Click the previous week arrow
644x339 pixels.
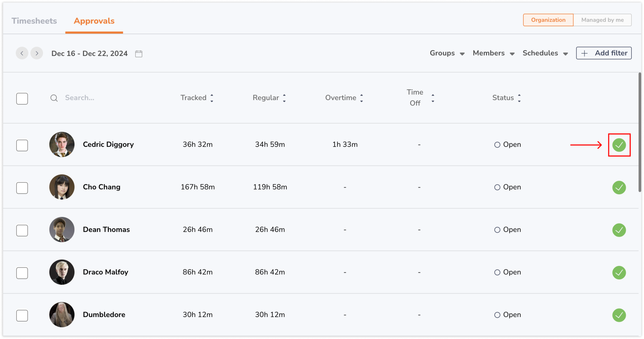pos(22,53)
